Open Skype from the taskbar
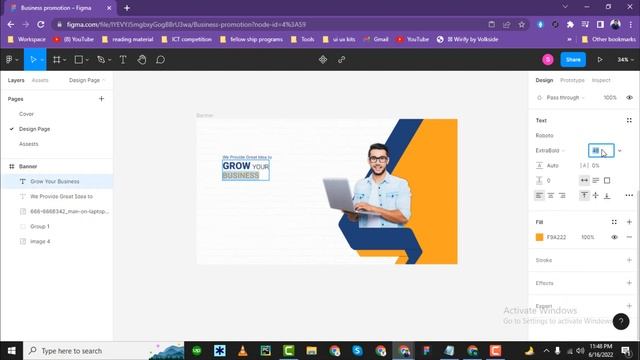The height and width of the screenshot is (360, 640). [358, 351]
